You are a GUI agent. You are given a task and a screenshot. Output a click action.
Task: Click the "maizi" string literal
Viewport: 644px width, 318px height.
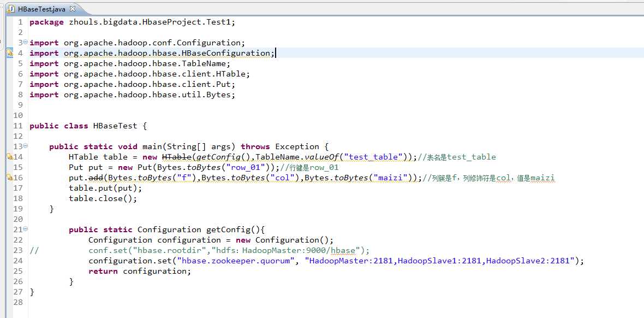391,178
